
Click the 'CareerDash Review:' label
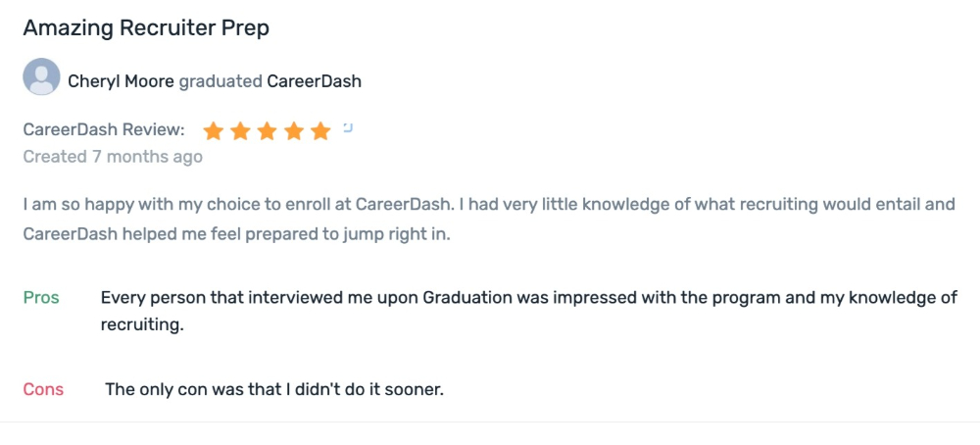[x=104, y=130]
